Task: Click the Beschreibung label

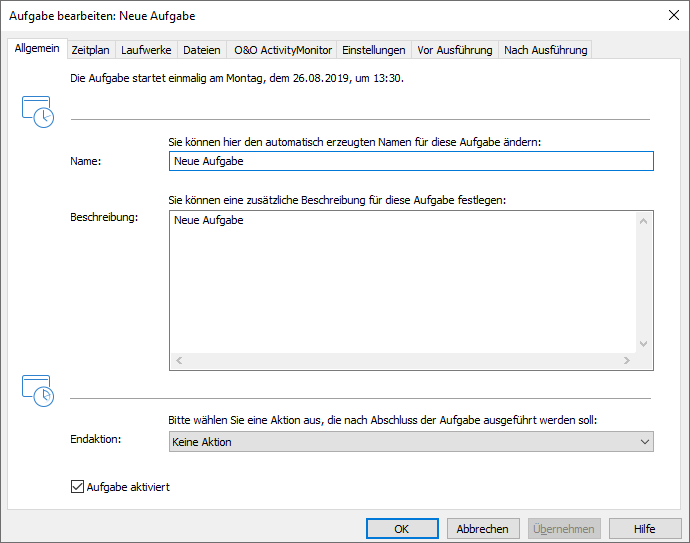Action: coord(104,217)
